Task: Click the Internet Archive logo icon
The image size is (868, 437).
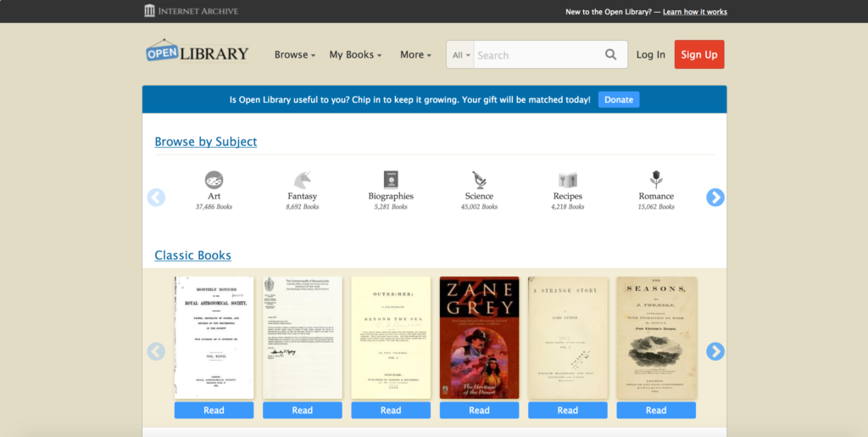Action: (x=149, y=10)
